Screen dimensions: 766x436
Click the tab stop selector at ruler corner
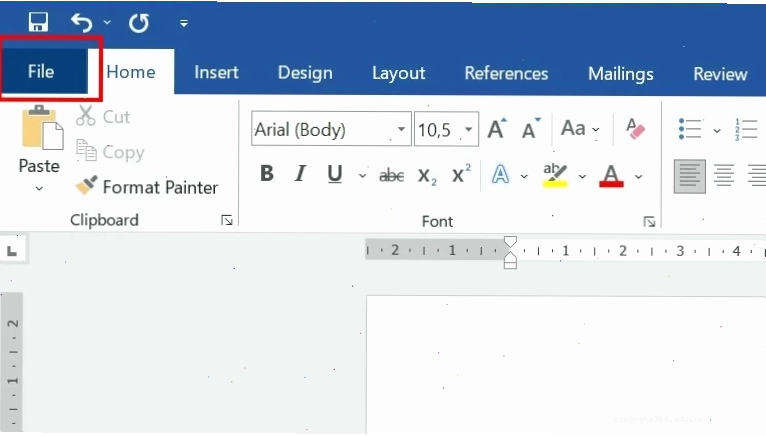(x=12, y=251)
